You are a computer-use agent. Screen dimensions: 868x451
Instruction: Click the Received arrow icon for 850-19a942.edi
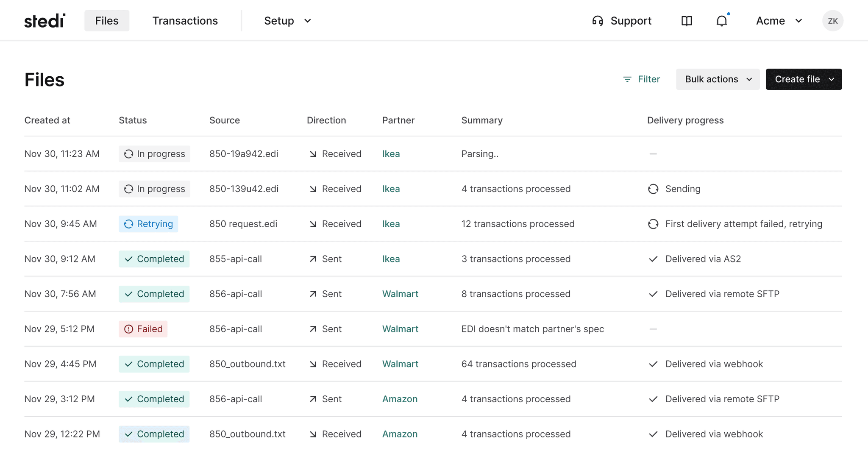(312, 153)
